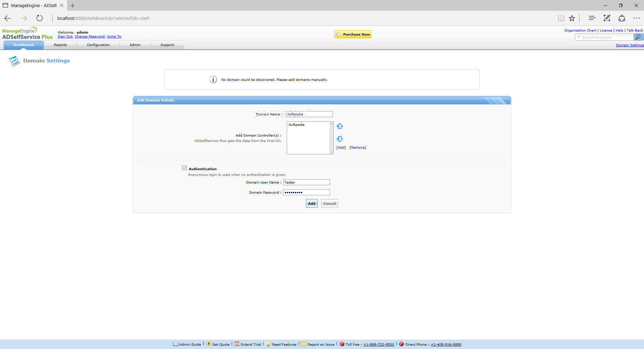Click the Get Quote icon in footer
Image resolution: width=644 pixels, height=349 pixels.
point(208,344)
